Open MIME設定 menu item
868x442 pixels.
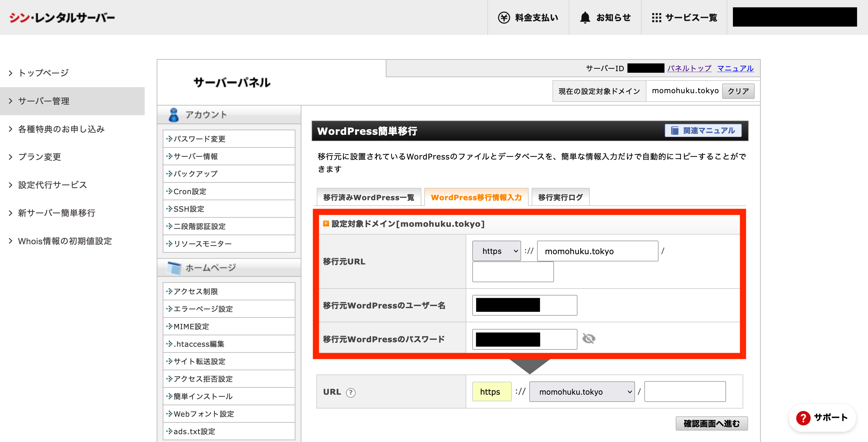(229, 326)
